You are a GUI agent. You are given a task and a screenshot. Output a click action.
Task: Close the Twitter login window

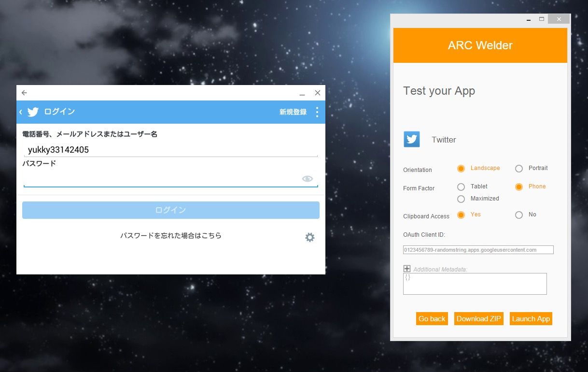(318, 93)
